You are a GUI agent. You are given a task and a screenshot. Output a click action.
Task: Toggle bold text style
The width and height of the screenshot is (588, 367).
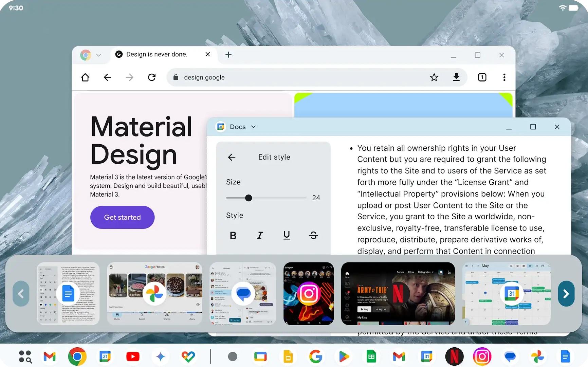[x=233, y=235]
